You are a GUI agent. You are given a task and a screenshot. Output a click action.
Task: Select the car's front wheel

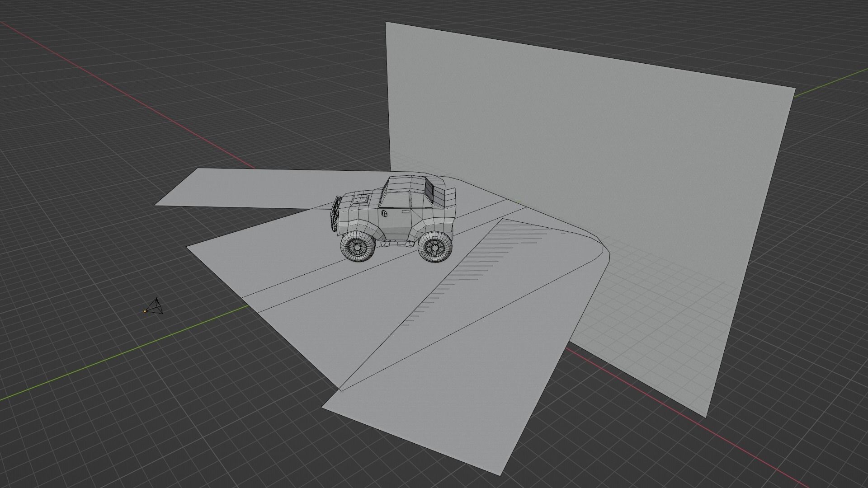point(359,247)
